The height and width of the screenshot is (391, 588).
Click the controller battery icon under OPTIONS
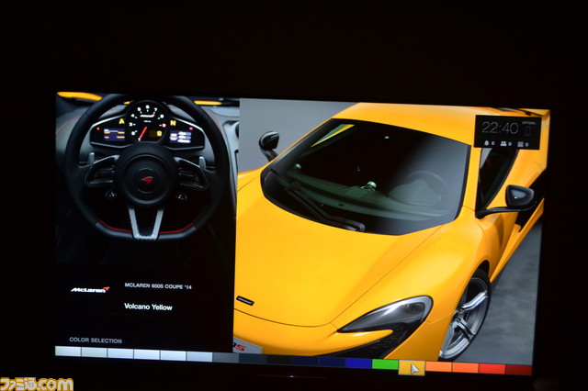click(528, 130)
